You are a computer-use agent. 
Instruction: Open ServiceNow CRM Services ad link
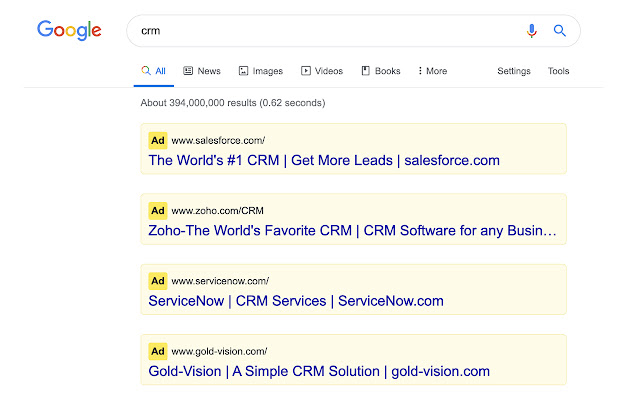[x=296, y=301]
